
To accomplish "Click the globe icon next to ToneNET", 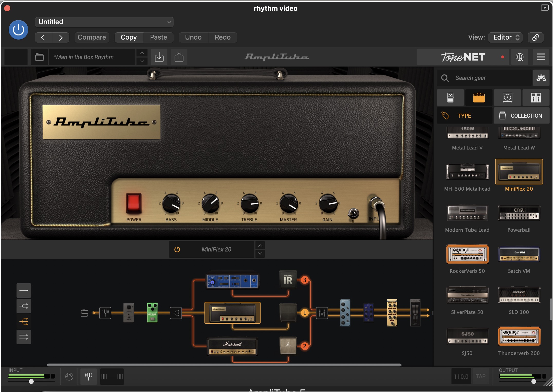I will pyautogui.click(x=519, y=57).
